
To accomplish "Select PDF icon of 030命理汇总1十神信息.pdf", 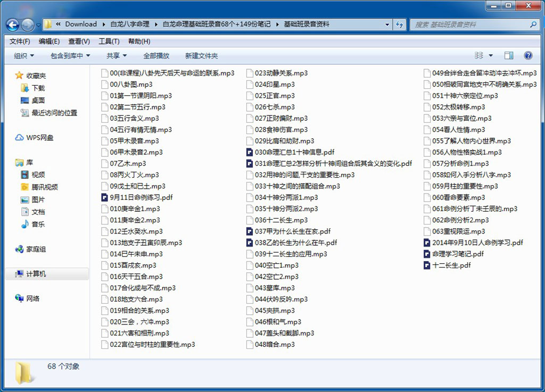I will click(249, 153).
